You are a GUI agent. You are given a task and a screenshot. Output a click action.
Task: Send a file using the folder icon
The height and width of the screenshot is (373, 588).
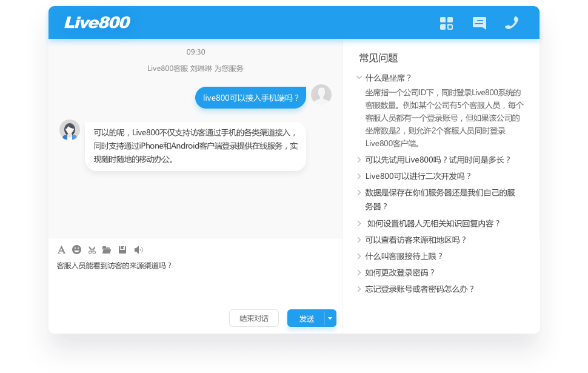tap(107, 249)
